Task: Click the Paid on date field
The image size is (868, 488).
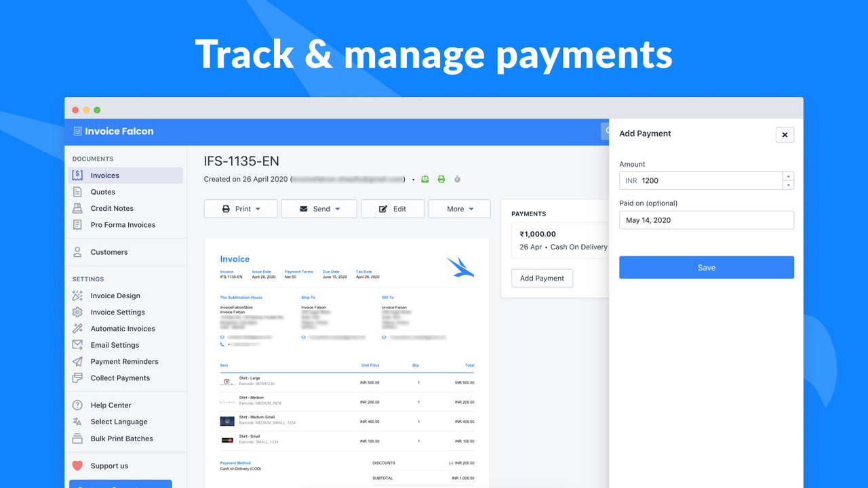Action: pos(706,220)
